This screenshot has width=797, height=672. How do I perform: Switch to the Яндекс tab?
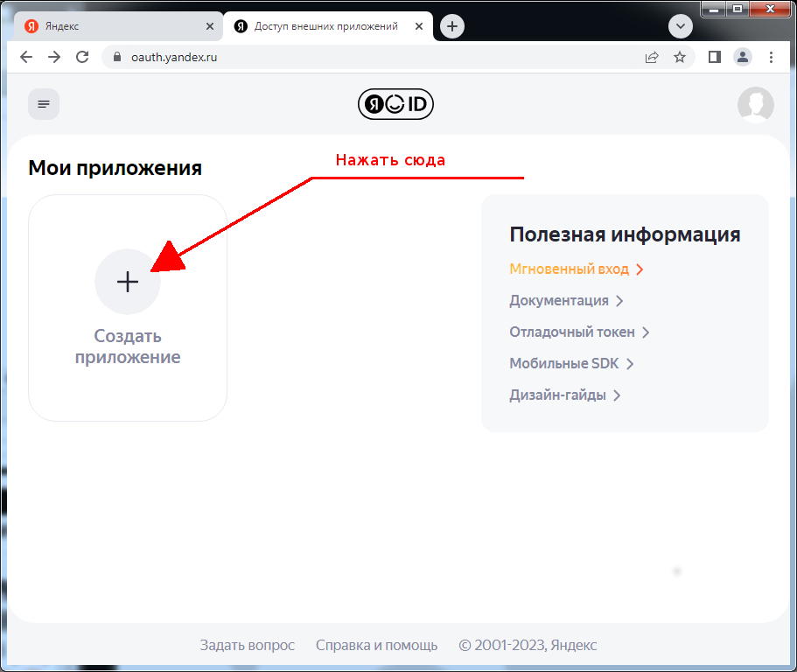tap(118, 26)
